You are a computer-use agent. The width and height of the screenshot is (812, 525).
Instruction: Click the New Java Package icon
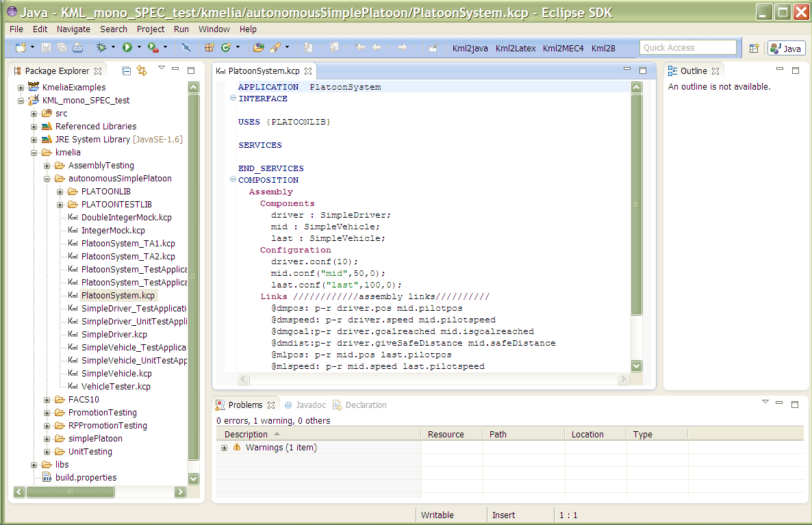pos(210,47)
